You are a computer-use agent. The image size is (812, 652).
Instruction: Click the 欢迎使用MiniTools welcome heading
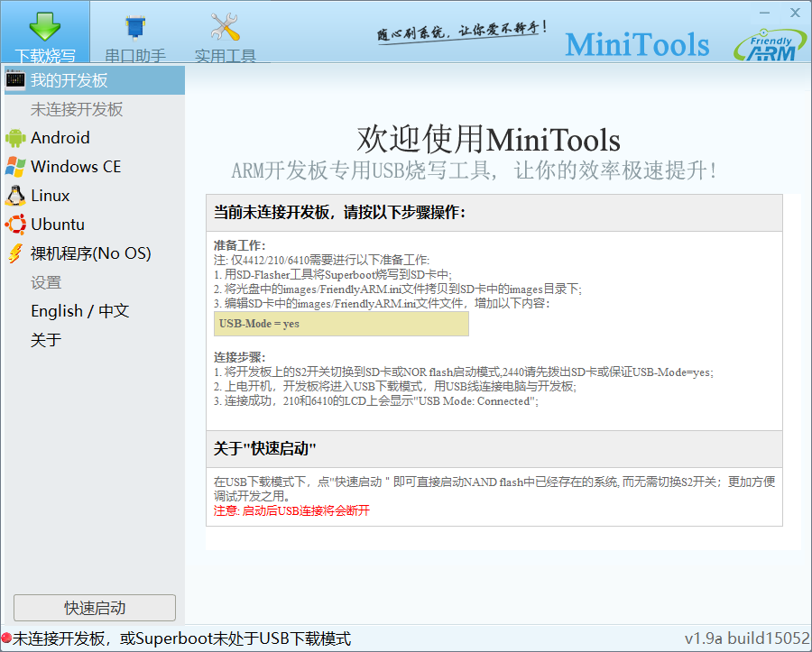(x=488, y=140)
